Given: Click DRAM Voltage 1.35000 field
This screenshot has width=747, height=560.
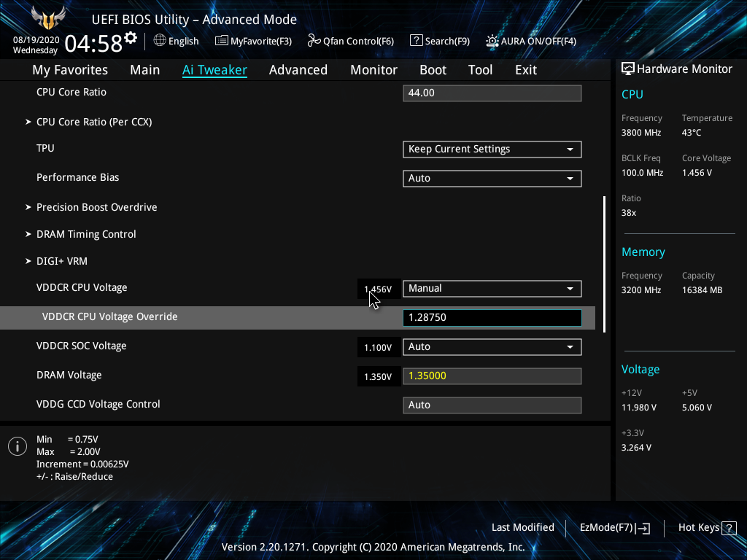Looking at the screenshot, I should click(x=492, y=376).
